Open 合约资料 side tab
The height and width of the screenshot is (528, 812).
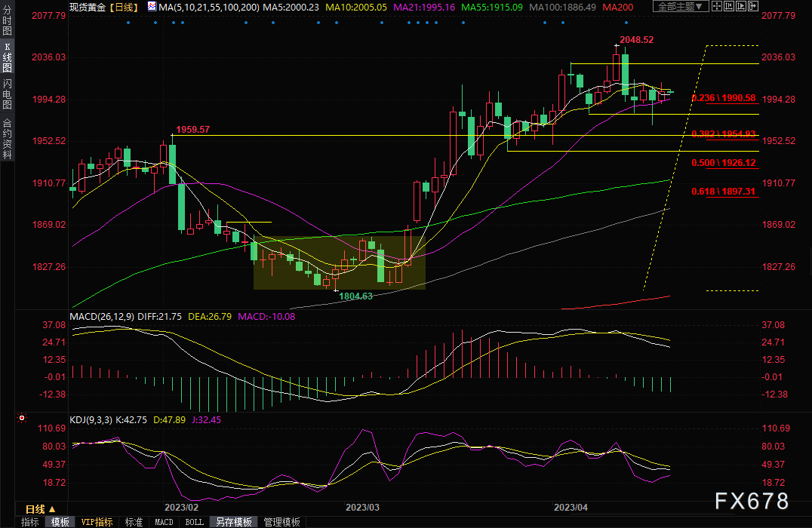click(7, 138)
